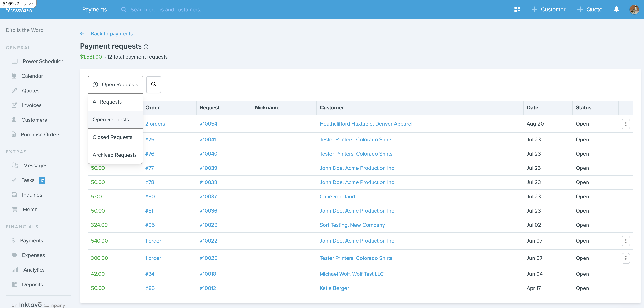Screen dimensions: 644x308
Task: Click Payments in top navigation
Action: coord(94,9)
